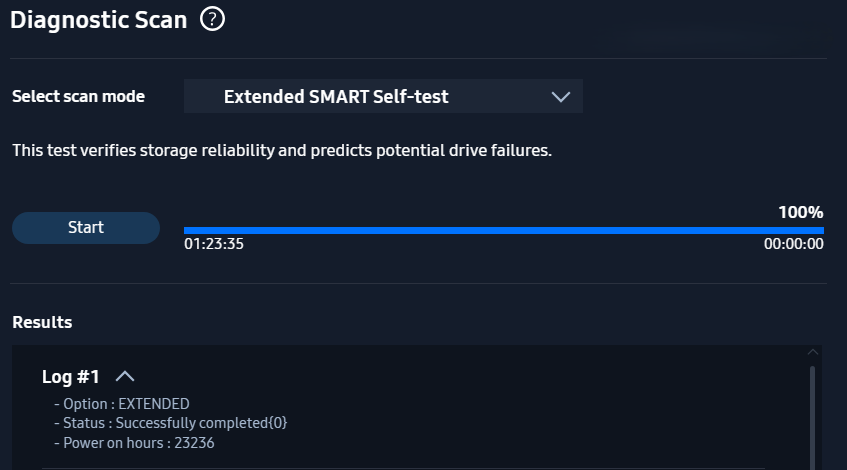Click the results scrollbar up arrow
This screenshot has height=470, width=847.
(x=812, y=352)
